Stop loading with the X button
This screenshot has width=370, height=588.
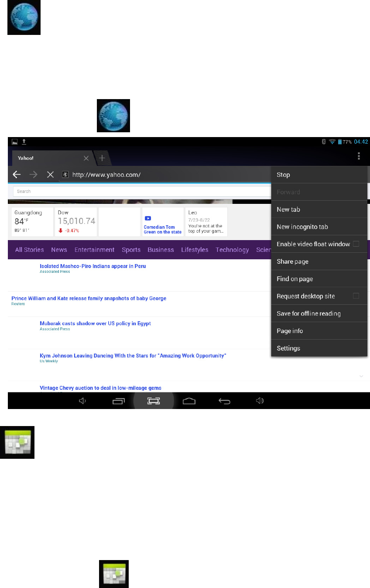point(50,175)
